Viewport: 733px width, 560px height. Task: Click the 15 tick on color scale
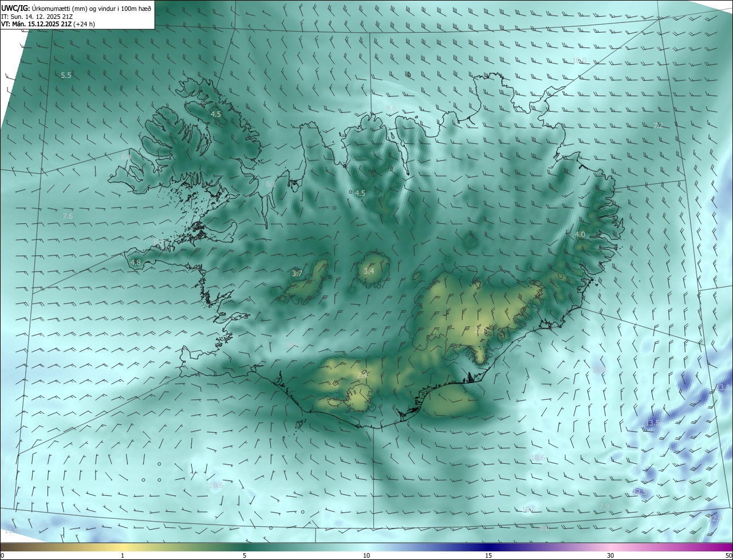click(488, 556)
